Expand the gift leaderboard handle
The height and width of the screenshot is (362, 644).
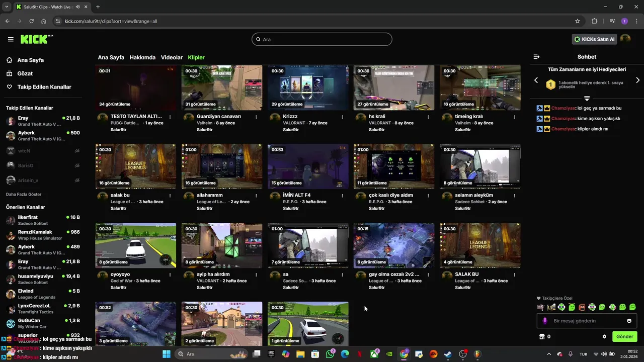[587, 98]
